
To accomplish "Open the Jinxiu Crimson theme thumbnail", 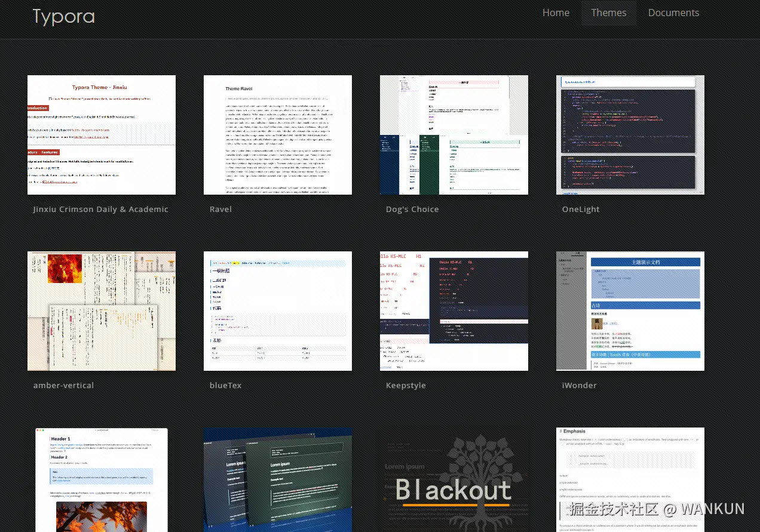I will click(x=102, y=135).
